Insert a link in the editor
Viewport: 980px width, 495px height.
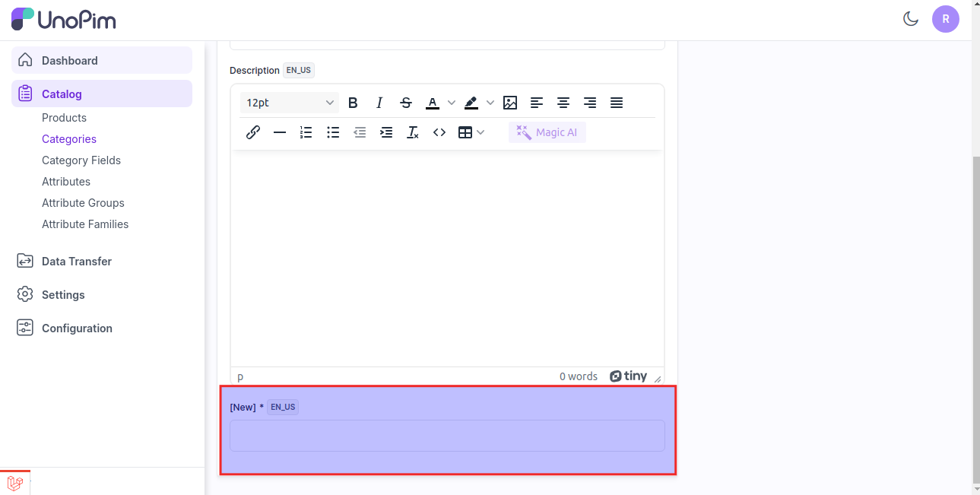coord(253,132)
